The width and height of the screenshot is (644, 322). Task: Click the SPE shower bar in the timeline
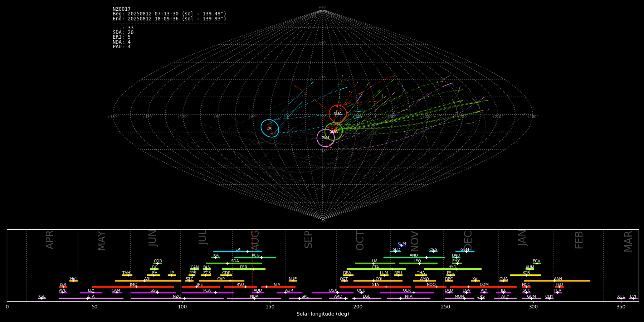(x=305, y=298)
